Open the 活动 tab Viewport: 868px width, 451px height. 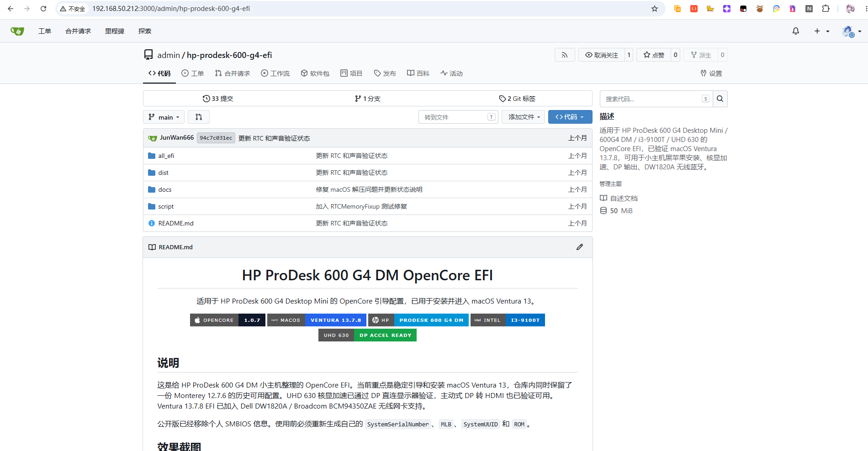[452, 73]
